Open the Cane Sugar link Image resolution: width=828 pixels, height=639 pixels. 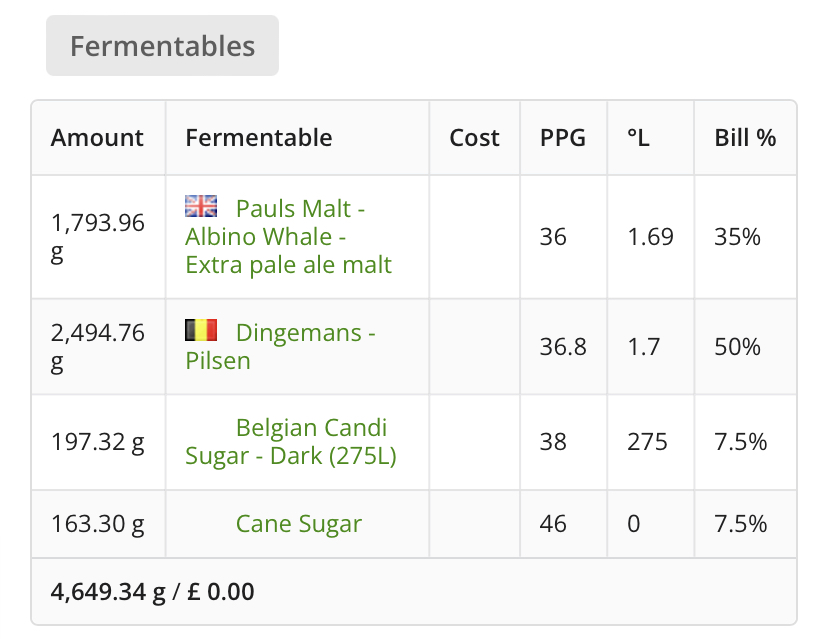point(299,524)
